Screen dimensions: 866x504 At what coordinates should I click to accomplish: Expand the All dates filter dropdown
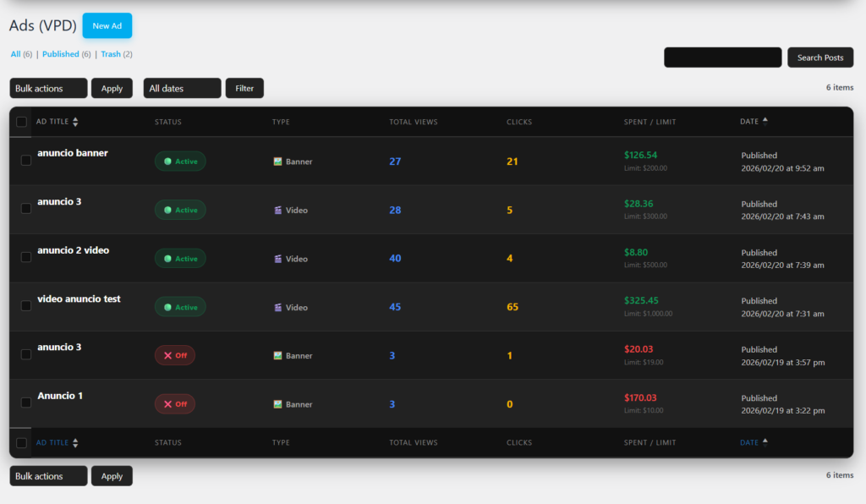182,88
